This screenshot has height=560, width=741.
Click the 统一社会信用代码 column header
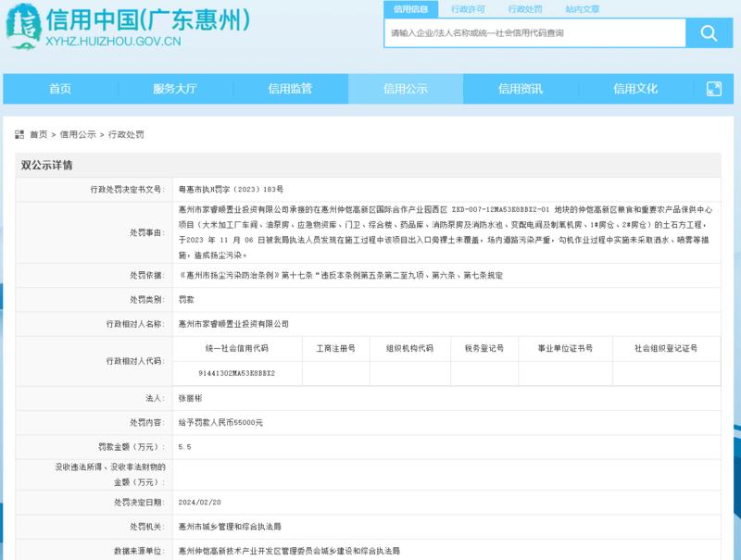(x=237, y=348)
